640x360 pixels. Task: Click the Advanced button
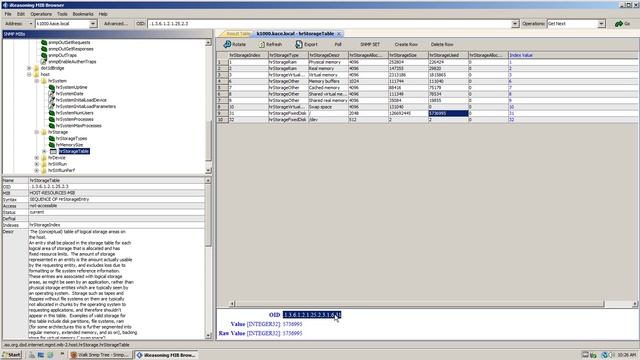[116, 24]
